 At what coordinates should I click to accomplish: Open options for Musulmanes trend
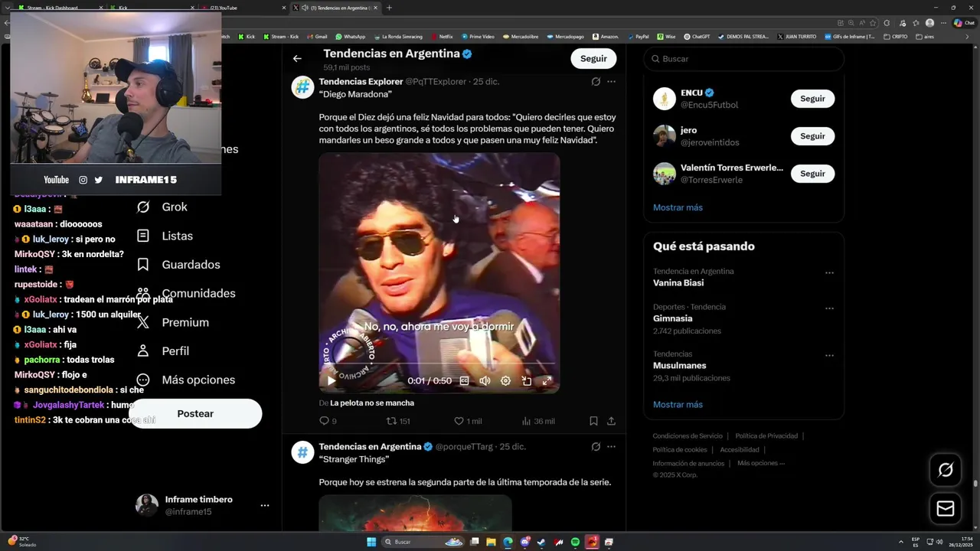click(829, 356)
